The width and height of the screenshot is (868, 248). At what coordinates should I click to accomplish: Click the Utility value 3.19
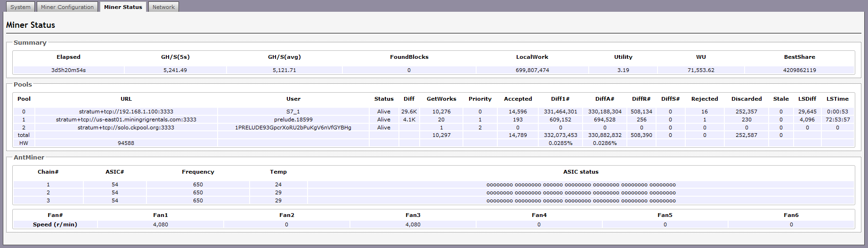[623, 70]
